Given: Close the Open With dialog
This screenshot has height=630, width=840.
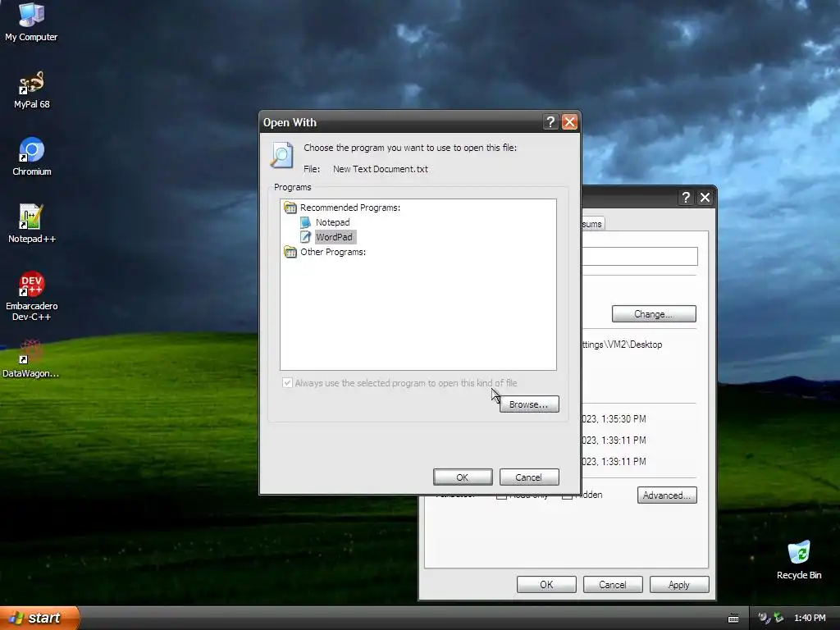Looking at the screenshot, I should tap(569, 122).
